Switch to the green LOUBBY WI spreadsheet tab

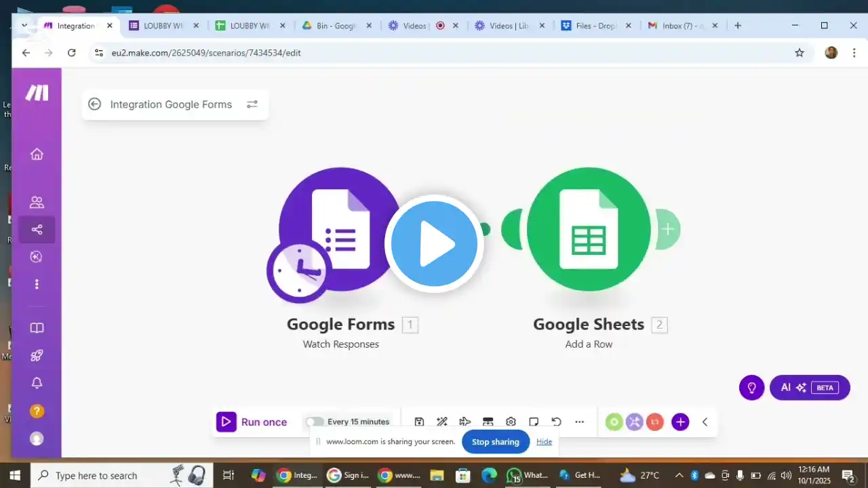[x=251, y=26]
